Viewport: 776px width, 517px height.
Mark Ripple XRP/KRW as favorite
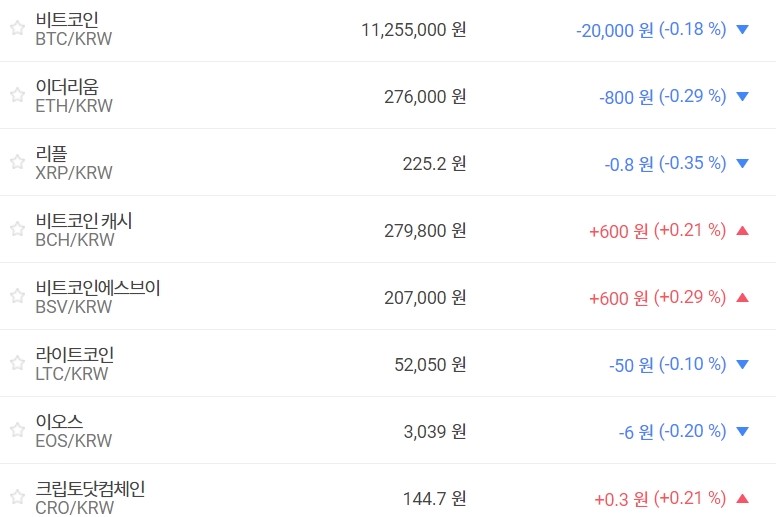[17, 163]
